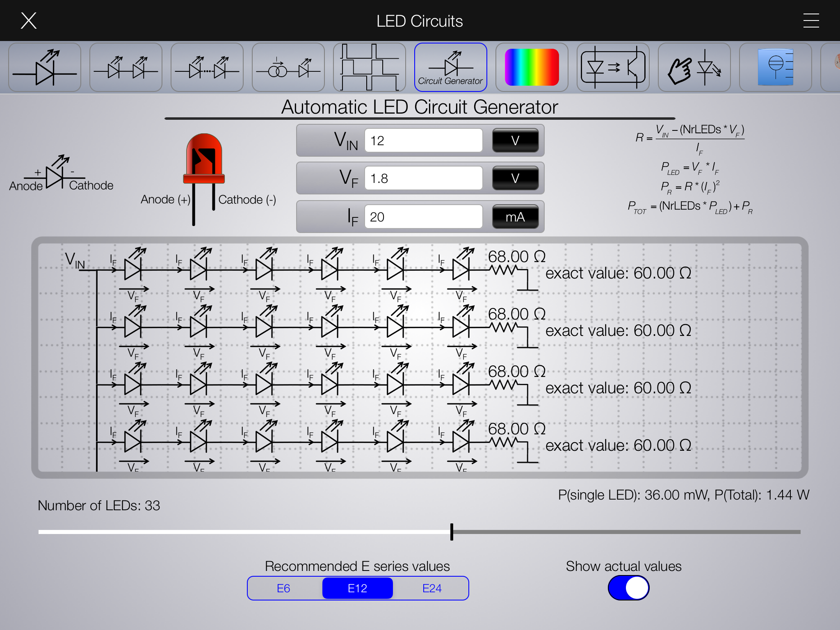Toggle the Show actual values switch
840x630 pixels.
click(628, 588)
